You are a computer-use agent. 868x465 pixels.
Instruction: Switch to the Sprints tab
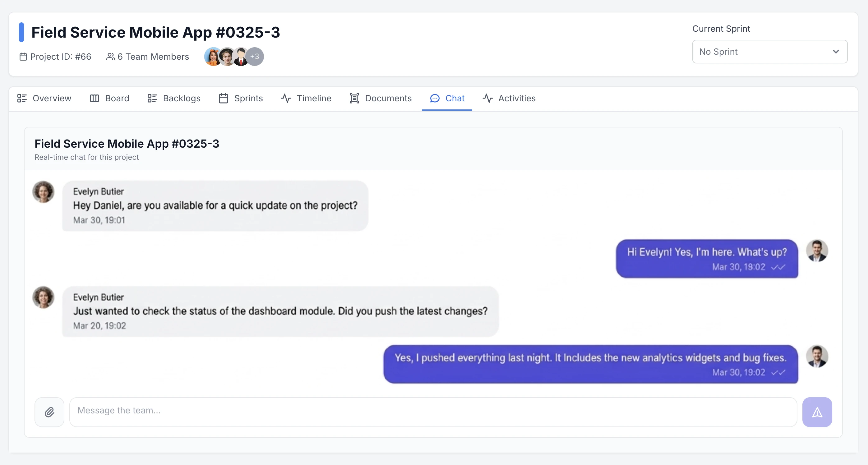249,99
